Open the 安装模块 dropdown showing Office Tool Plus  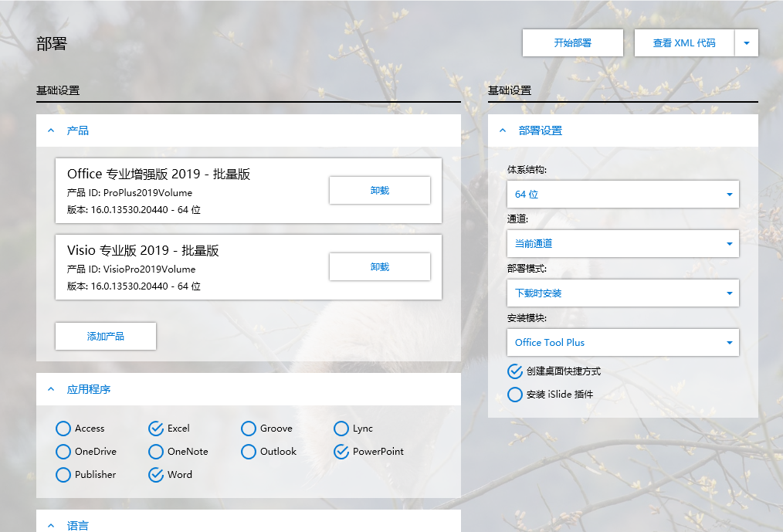622,343
